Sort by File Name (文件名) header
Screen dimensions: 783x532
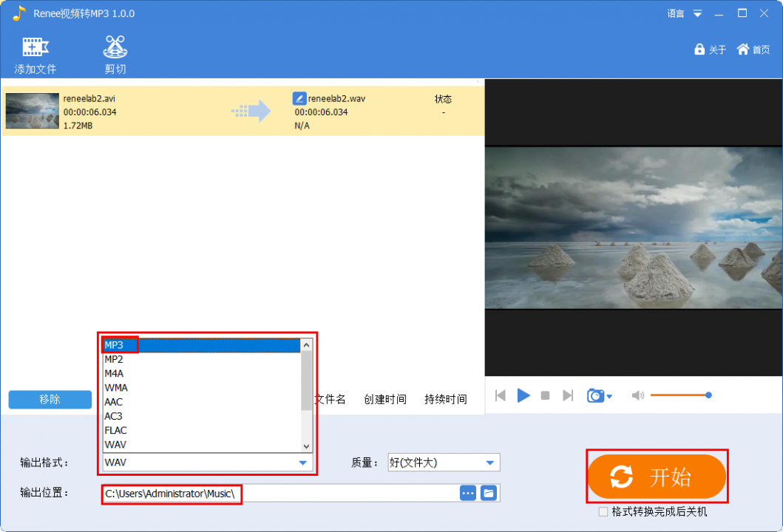(330, 399)
